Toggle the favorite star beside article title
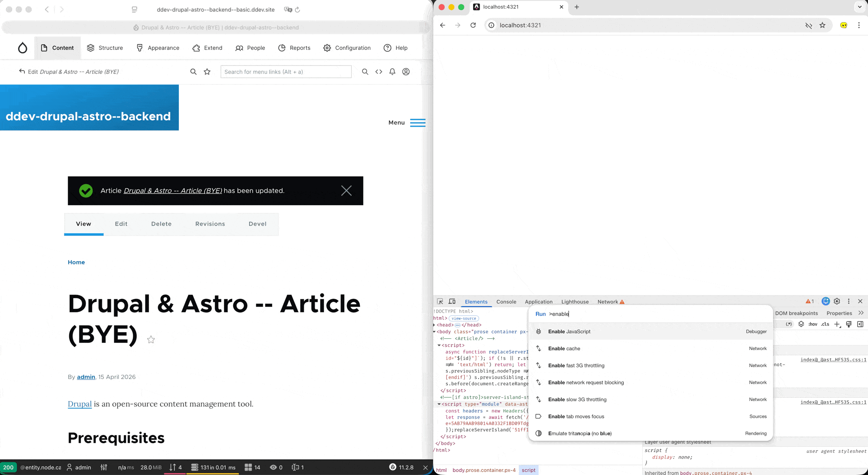Image resolution: width=868 pixels, height=475 pixels. coord(151,340)
